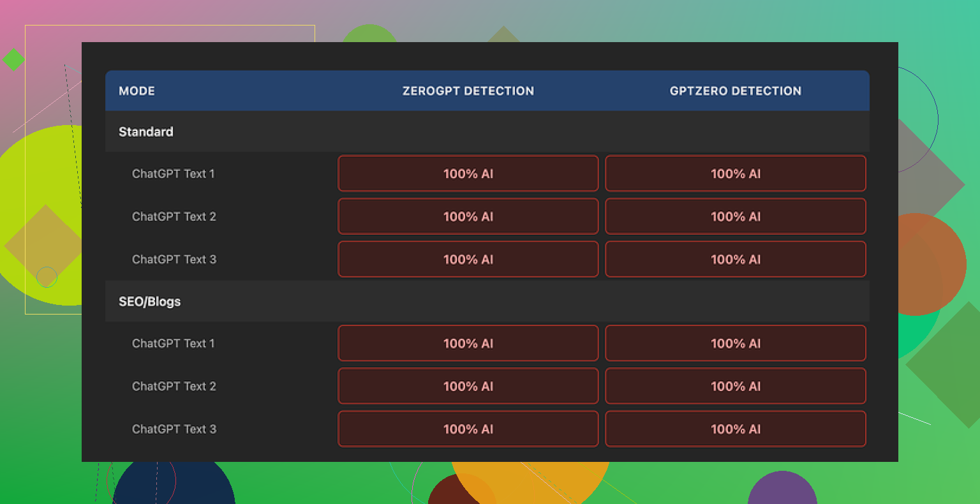Image resolution: width=980 pixels, height=504 pixels.
Task: Click GPTZero result for SEO/Blogs ChatGPT Text 3
Action: pyautogui.click(x=735, y=429)
